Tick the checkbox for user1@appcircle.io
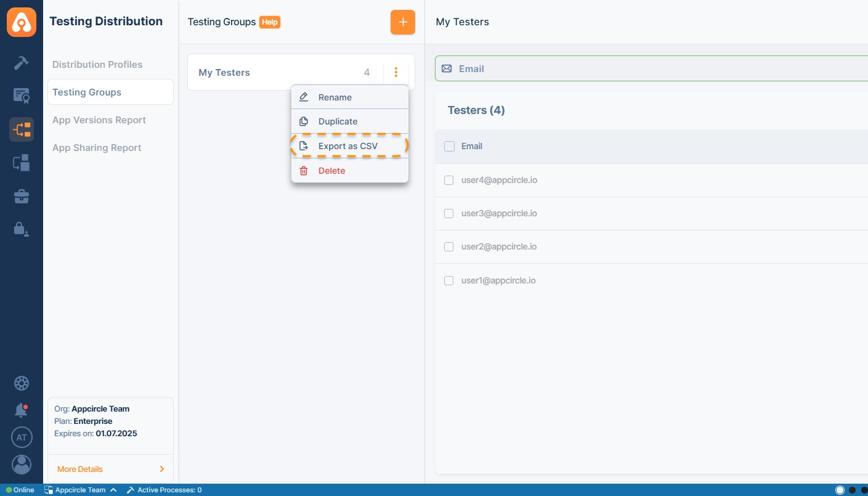Screen dimensions: 868x496 coord(449,281)
